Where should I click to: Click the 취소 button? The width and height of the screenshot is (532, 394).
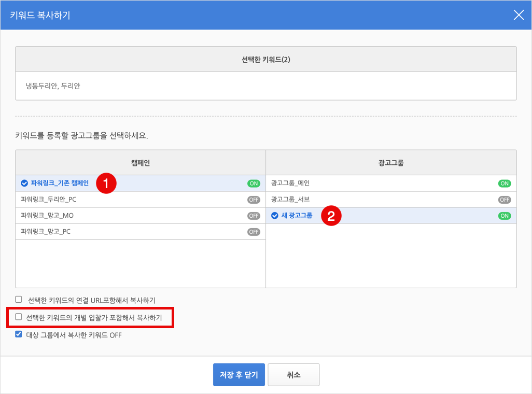tap(293, 375)
